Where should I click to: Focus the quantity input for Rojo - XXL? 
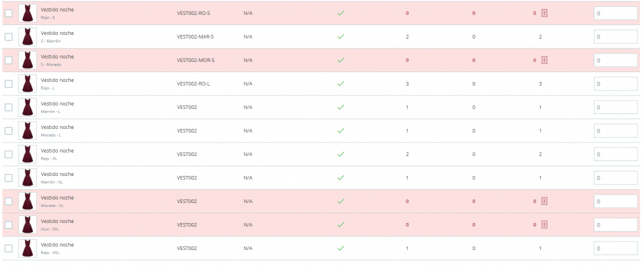pyautogui.click(x=616, y=248)
